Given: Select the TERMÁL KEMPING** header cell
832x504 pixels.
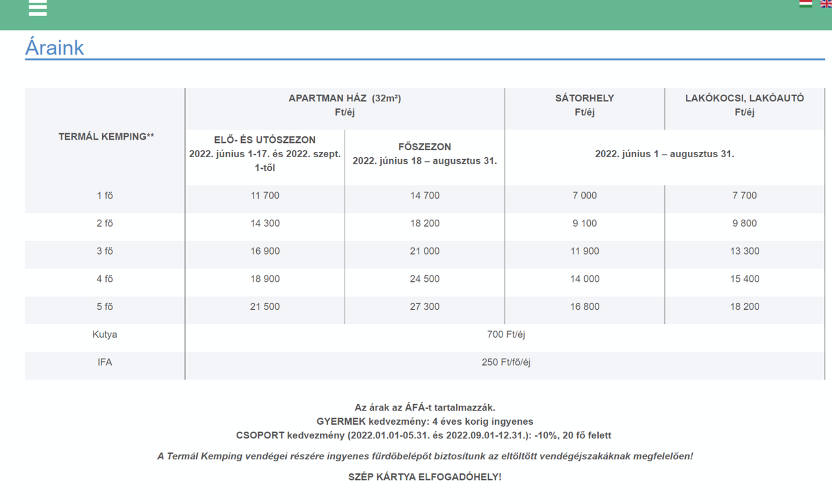Looking at the screenshot, I should pyautogui.click(x=107, y=136).
